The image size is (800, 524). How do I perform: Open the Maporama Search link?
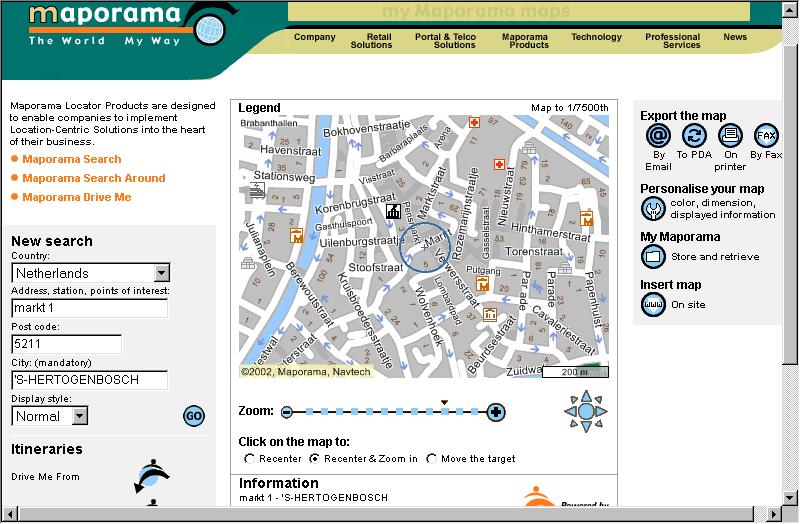point(71,159)
